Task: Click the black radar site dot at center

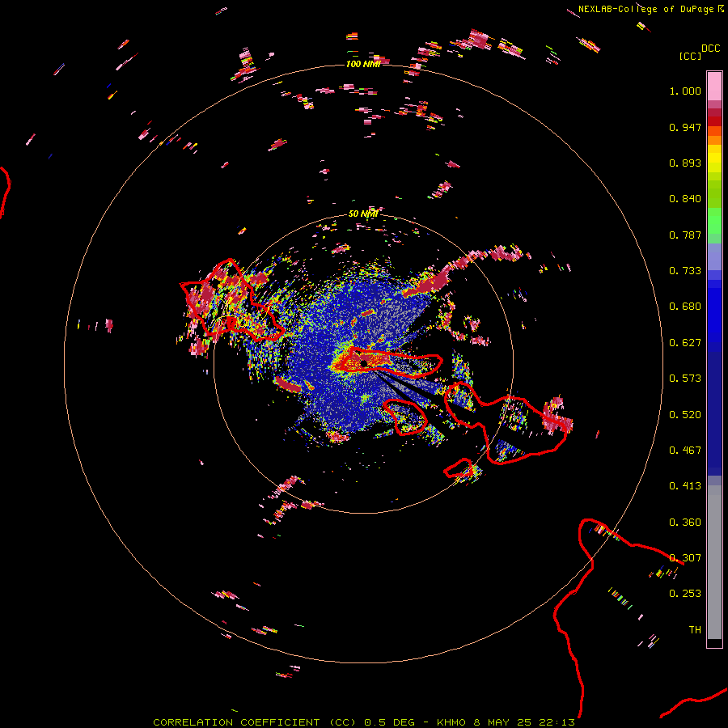Action: [364, 362]
